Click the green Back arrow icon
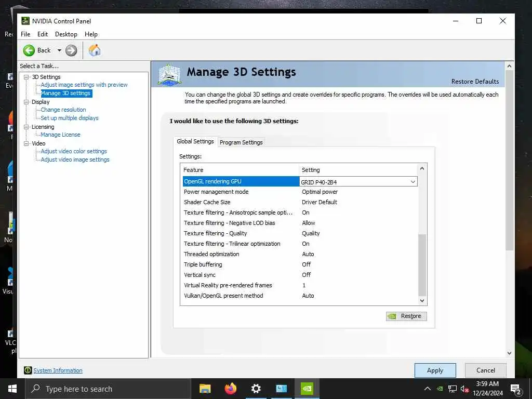Viewport: 532px width, 399px height. click(29, 50)
